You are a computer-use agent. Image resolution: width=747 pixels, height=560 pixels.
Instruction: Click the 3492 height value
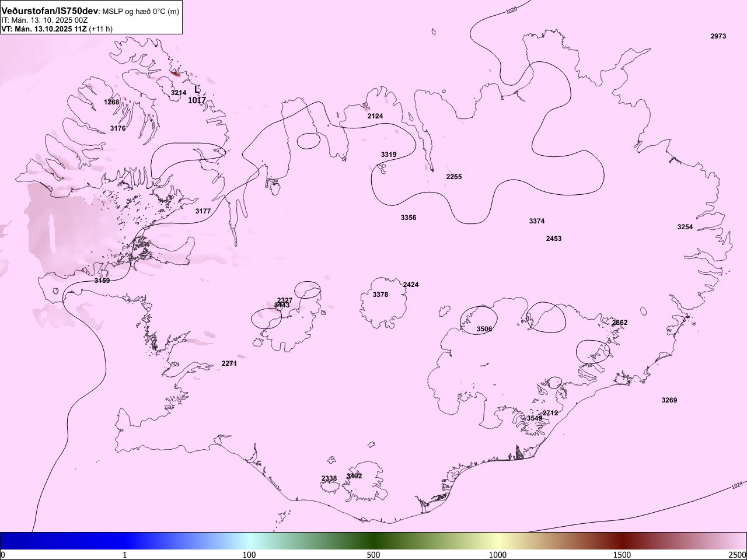pos(354,476)
